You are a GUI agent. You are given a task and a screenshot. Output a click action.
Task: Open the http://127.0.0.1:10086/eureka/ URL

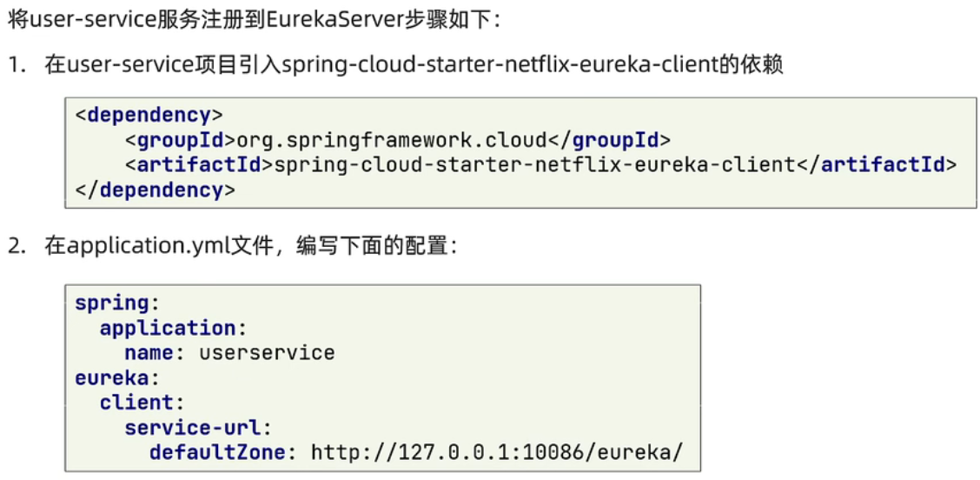coord(497,452)
